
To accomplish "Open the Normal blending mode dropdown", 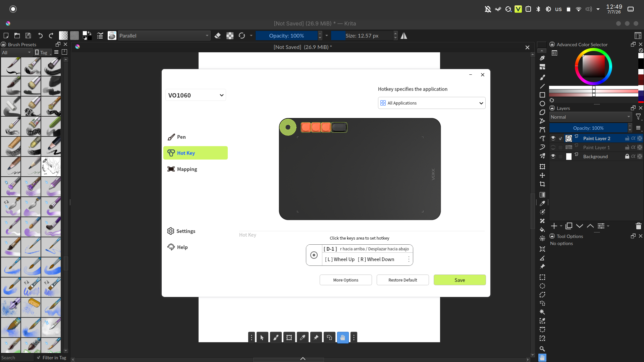I will coord(591,117).
